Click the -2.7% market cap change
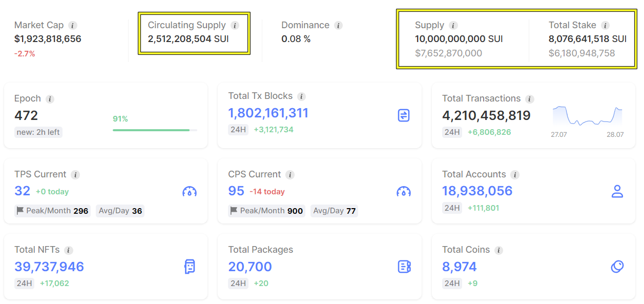Screen dimensions: 644x304 [x=25, y=53]
